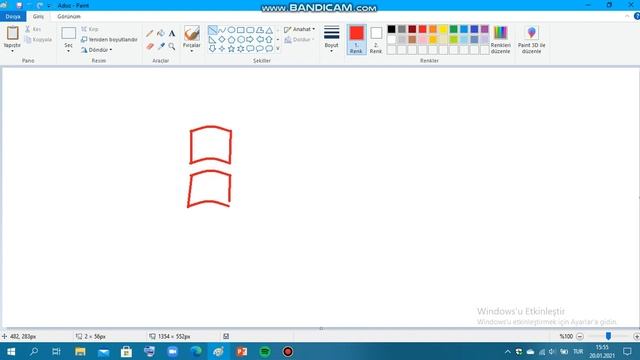Screen dimensions: 640x360
Task: Select the Curve shape
Action: click(x=222, y=30)
